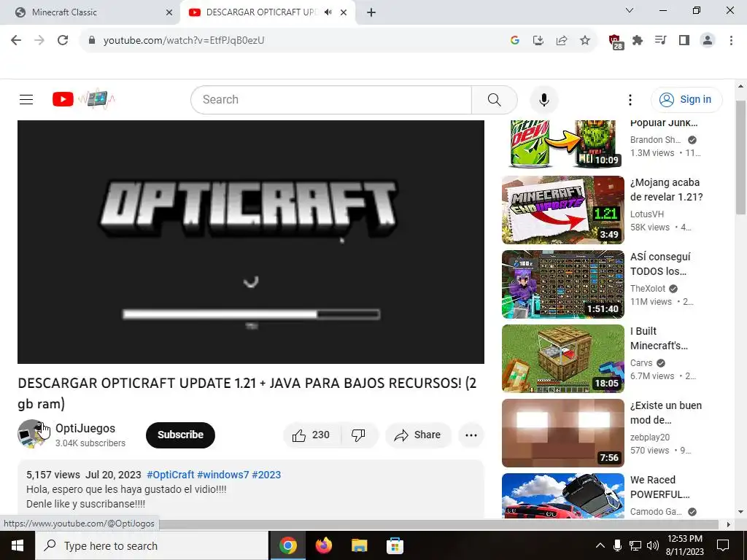Start voice search with microphone icon

(543, 99)
